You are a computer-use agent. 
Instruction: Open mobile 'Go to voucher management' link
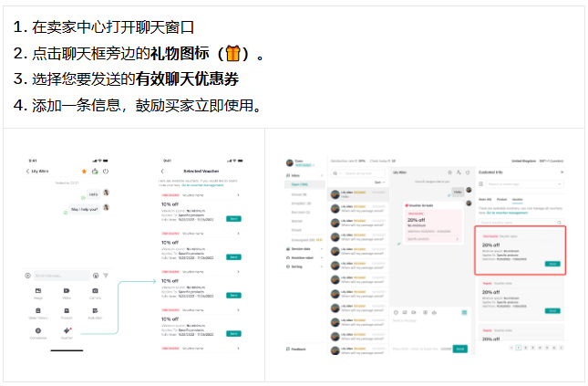pyautogui.click(x=202, y=185)
